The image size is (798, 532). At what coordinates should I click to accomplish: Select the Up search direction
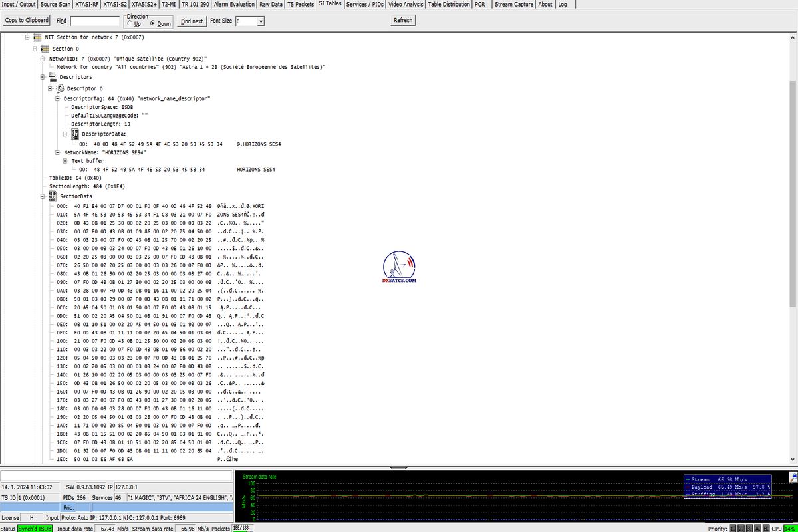(x=129, y=24)
